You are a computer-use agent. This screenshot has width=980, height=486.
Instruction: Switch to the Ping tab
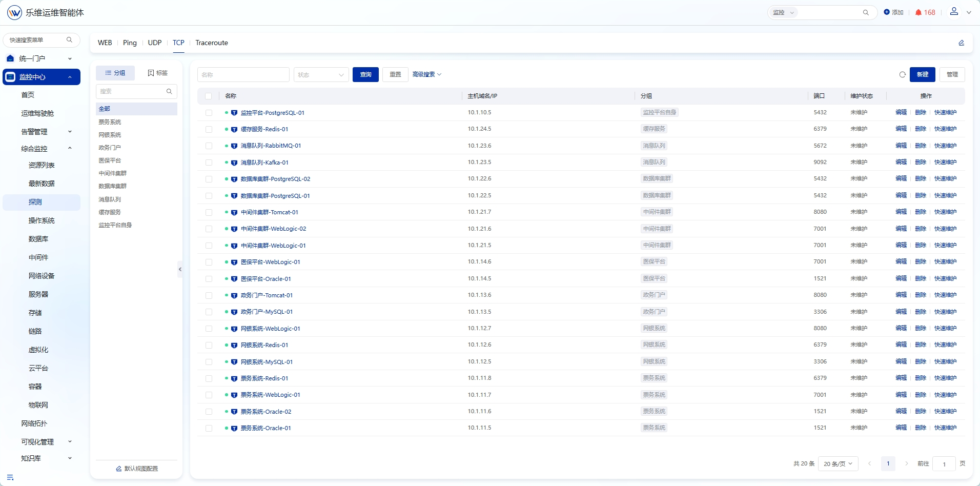[130, 43]
